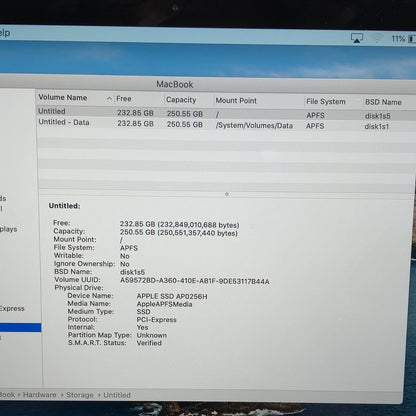The width and height of the screenshot is (416, 416).
Task: Click Untitled in the path bar
Action: (117, 395)
